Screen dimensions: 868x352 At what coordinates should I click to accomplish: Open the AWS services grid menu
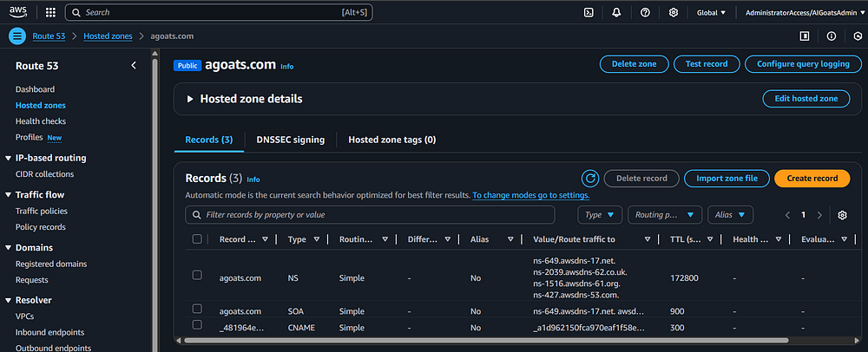(50, 13)
